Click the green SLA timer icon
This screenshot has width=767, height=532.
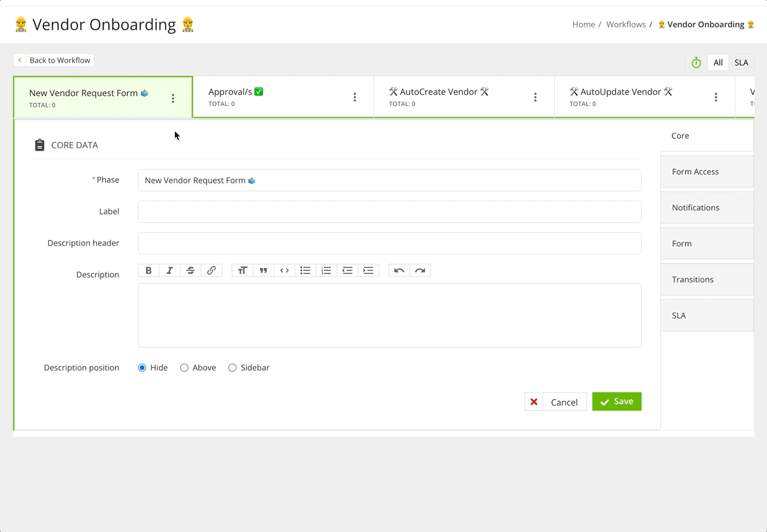click(696, 62)
